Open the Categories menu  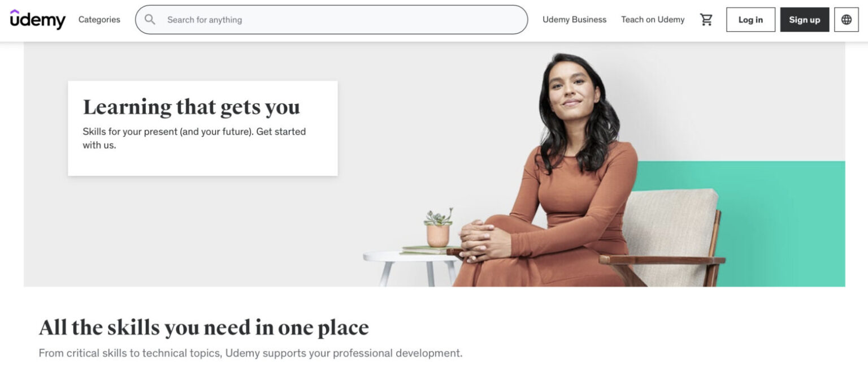99,20
